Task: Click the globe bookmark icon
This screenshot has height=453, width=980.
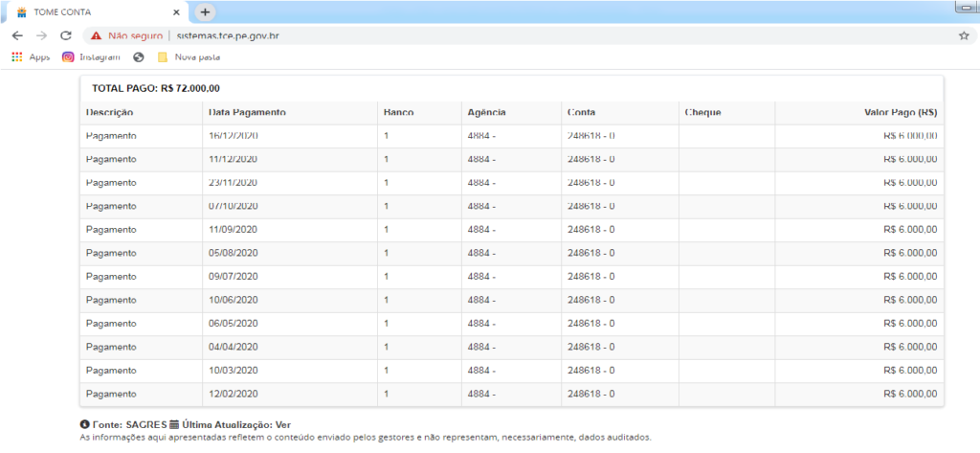Action: tap(139, 57)
